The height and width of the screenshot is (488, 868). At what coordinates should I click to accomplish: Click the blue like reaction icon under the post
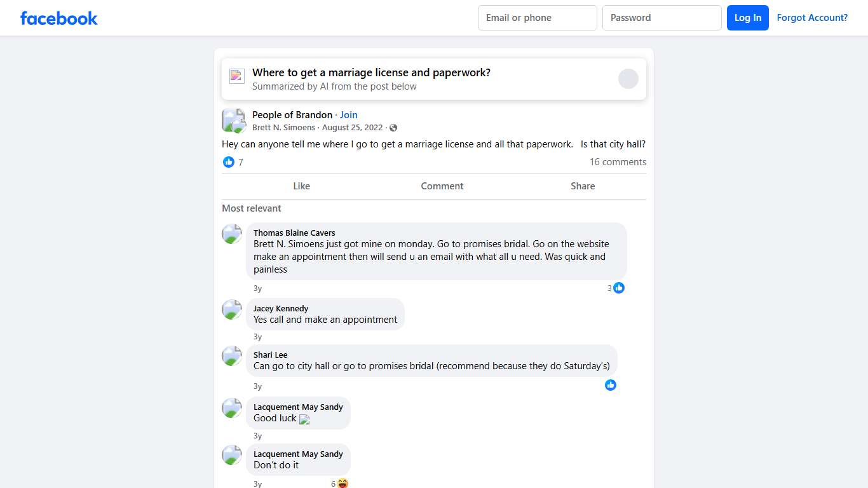coord(229,162)
